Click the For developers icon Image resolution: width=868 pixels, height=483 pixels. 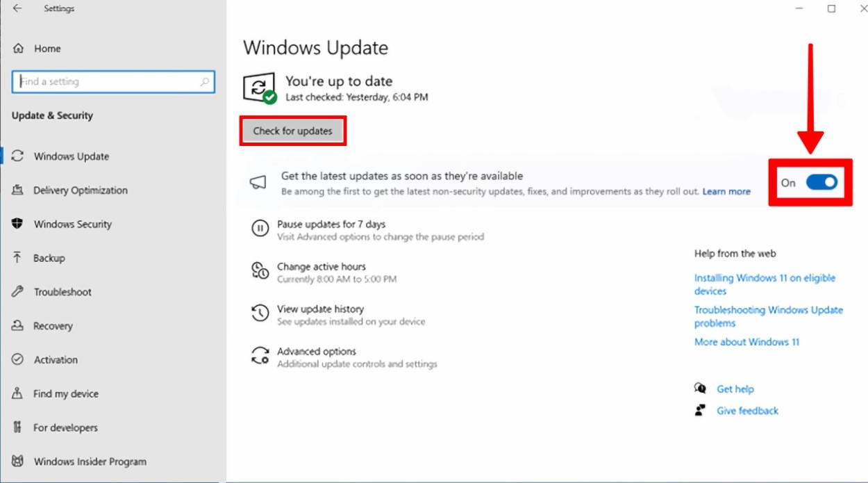click(x=17, y=427)
